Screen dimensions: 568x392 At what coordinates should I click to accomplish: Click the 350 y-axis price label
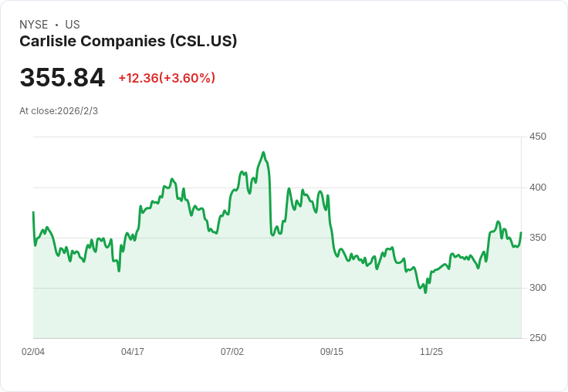538,238
